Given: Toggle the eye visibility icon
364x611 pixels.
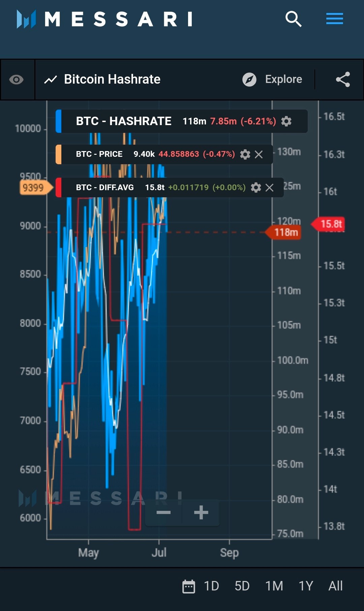Looking at the screenshot, I should 16,80.
